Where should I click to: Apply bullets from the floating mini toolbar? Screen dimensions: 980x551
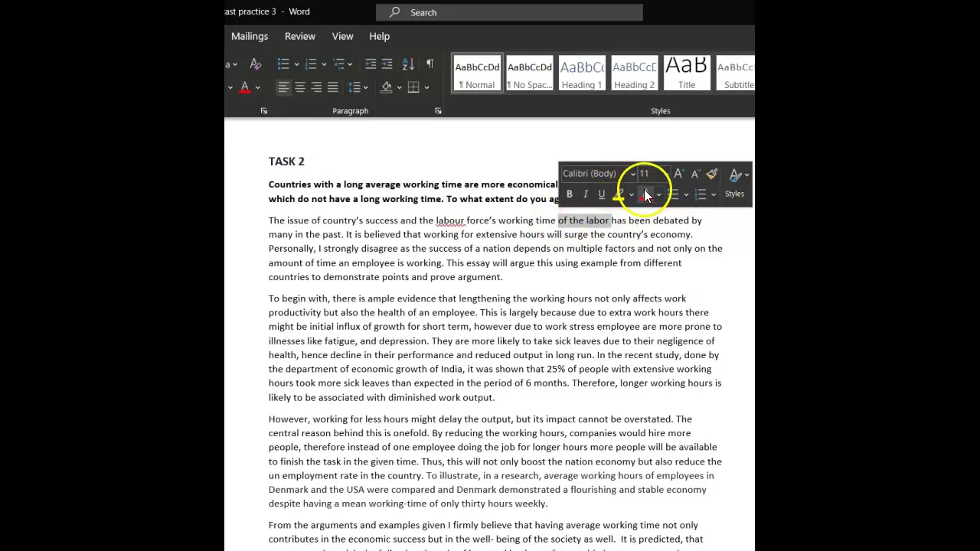673,194
